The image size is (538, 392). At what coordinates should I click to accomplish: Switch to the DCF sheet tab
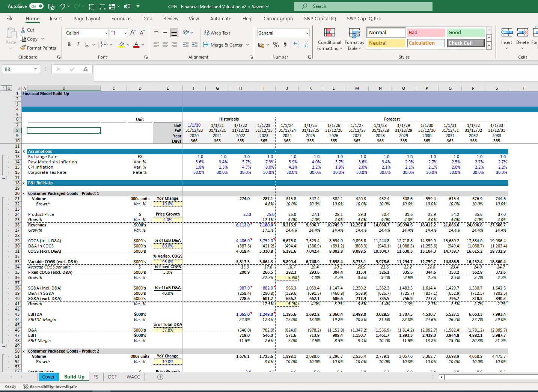click(x=112, y=377)
